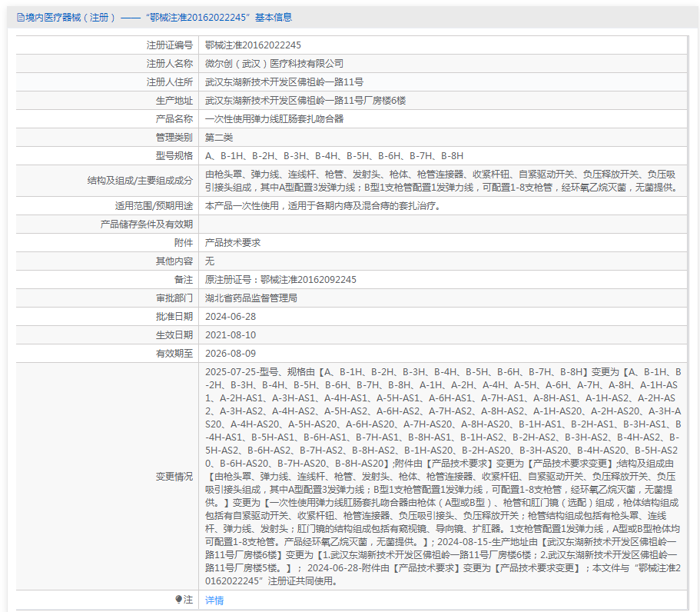The image size is (700, 612).
Task: Click the 其他内容 label
Action: (x=174, y=261)
